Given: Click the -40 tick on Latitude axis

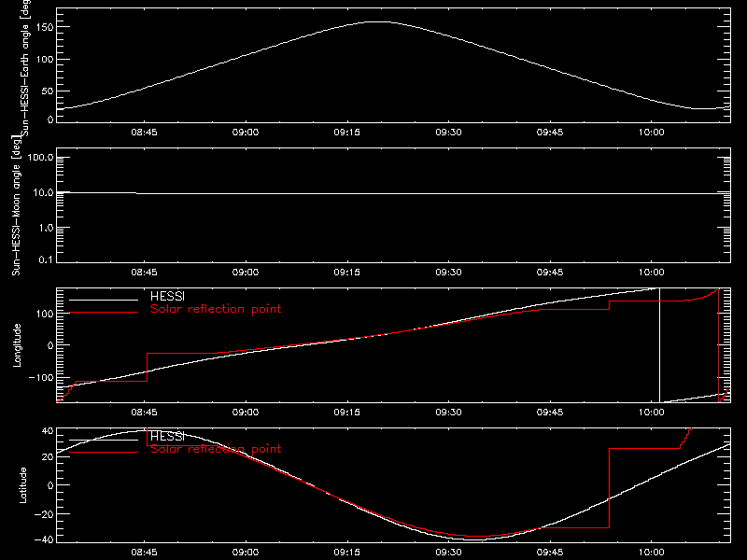Looking at the screenshot, I should (x=45, y=540).
